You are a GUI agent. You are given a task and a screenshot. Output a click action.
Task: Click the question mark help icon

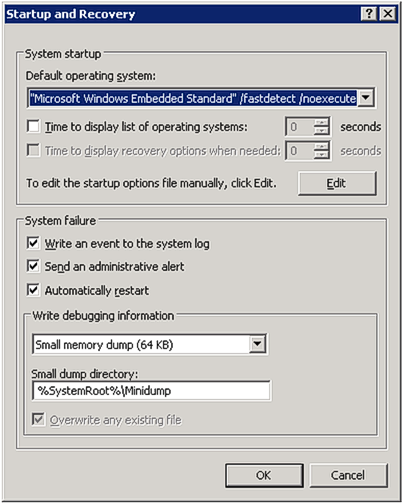coord(369,14)
